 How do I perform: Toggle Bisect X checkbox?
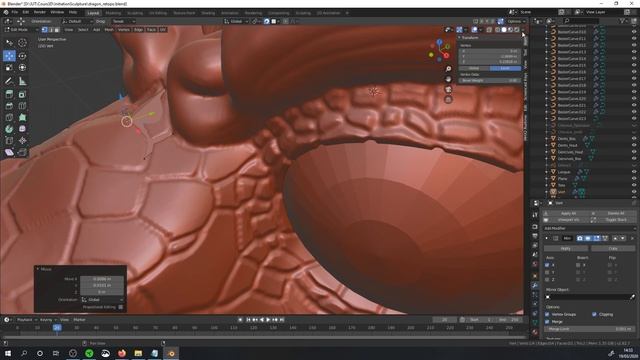click(578, 265)
